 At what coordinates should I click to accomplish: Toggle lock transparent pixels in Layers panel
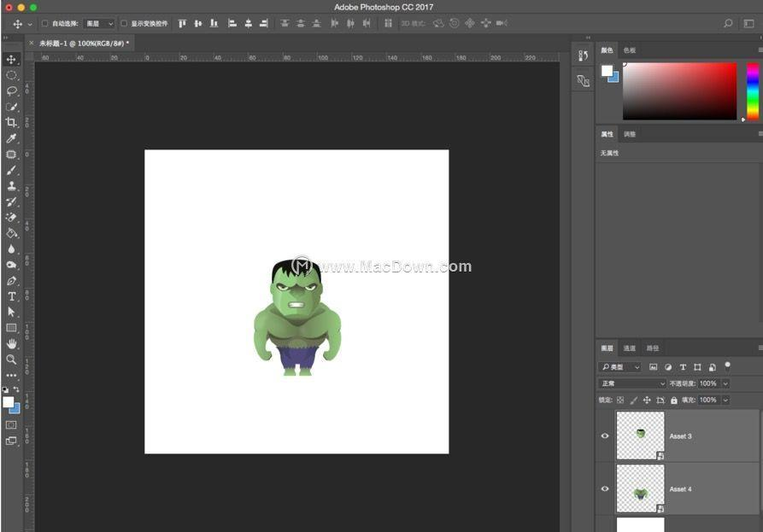click(x=620, y=400)
